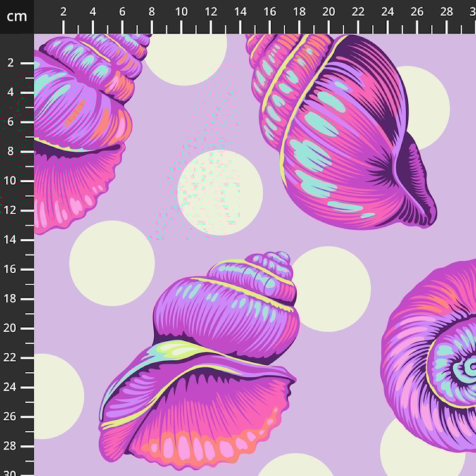The width and height of the screenshot is (476, 476).
Task: Click the "cm" unit label in the ruler corner
Action: pos(17,17)
